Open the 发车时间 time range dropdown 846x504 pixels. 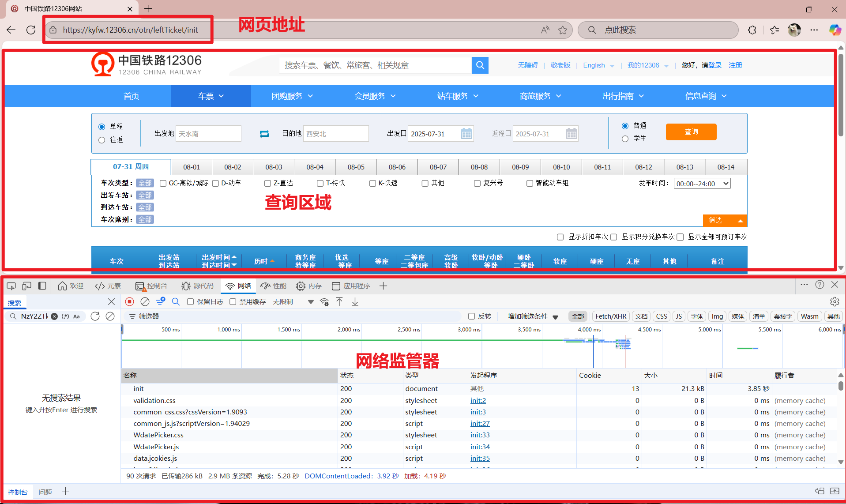(x=702, y=184)
